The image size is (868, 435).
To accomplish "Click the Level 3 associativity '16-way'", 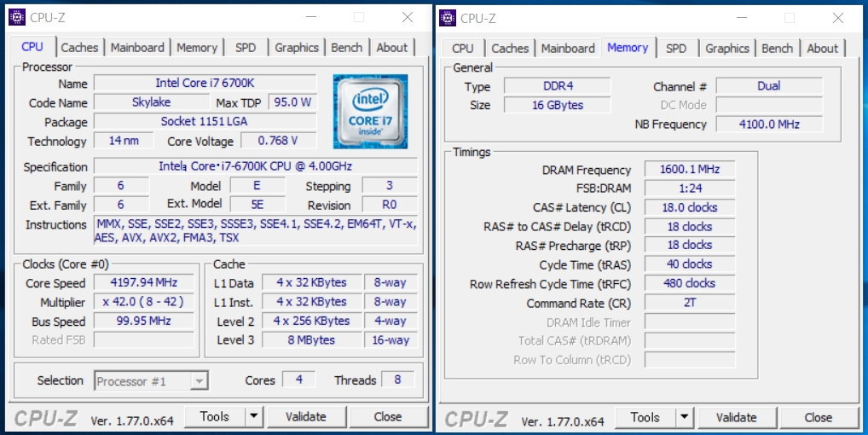I will click(391, 339).
